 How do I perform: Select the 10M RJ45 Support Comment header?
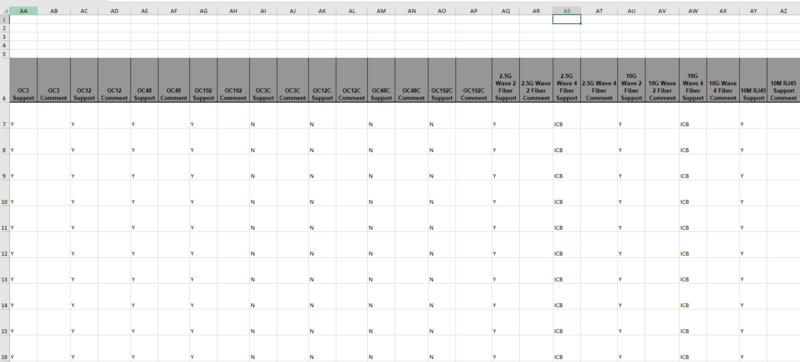click(784, 81)
